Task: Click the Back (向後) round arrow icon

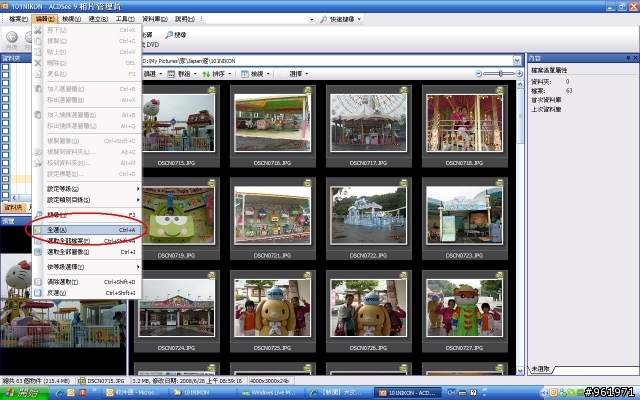Action: pyautogui.click(x=12, y=37)
